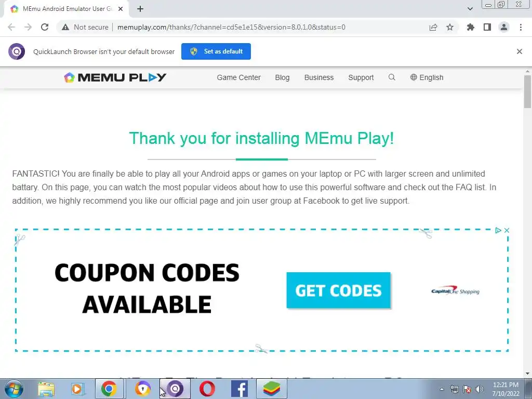Image resolution: width=532 pixels, height=399 pixels.
Task: Expand the tab search chevron
Action: (470, 9)
